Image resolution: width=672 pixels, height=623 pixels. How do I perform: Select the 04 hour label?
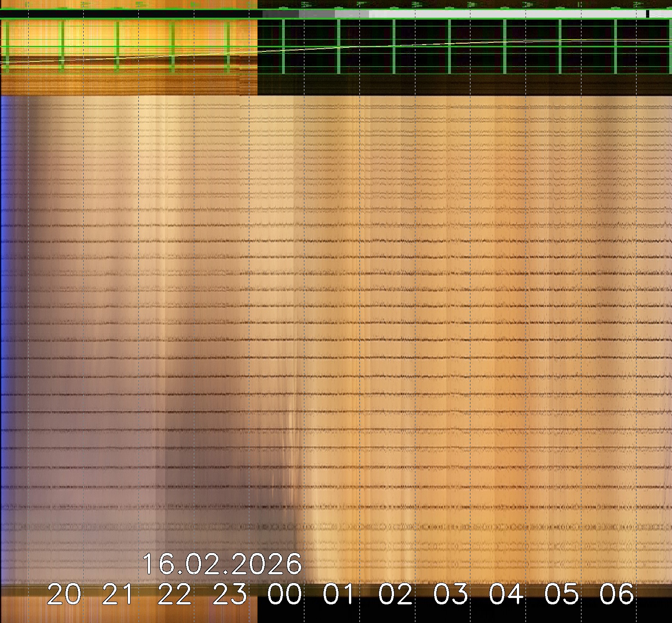506,594
